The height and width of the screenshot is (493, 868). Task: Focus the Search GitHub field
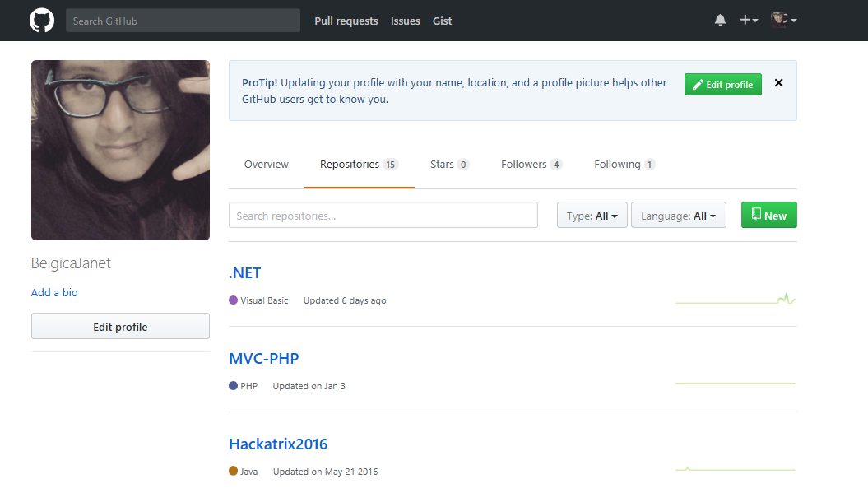[x=183, y=21]
